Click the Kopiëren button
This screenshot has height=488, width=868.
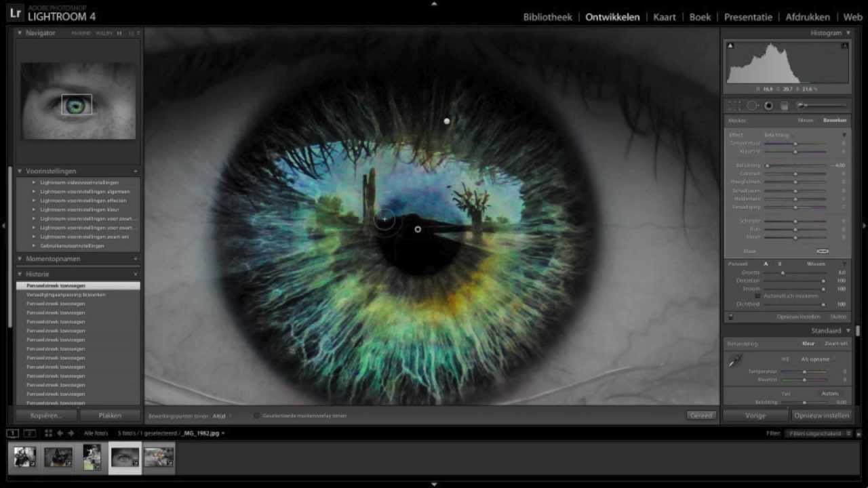tap(45, 415)
